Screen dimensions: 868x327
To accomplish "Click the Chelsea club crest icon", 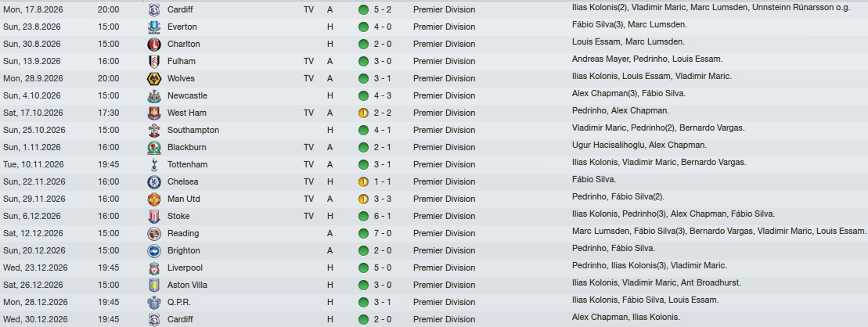I will (x=154, y=182).
